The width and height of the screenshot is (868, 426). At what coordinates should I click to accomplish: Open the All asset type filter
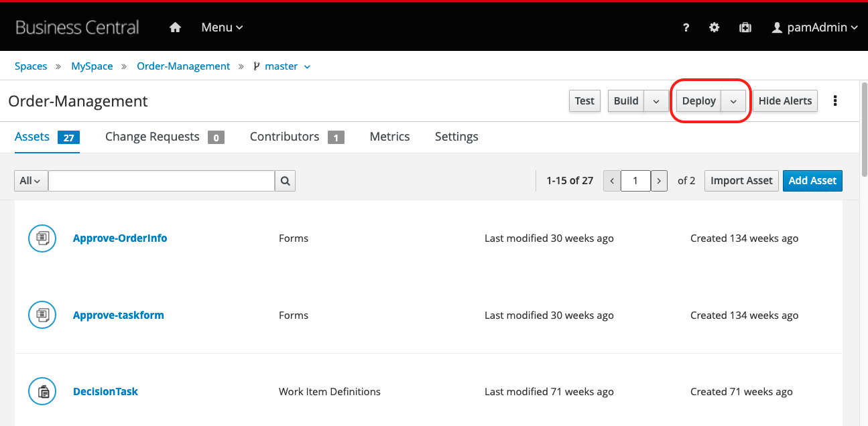[x=31, y=181]
